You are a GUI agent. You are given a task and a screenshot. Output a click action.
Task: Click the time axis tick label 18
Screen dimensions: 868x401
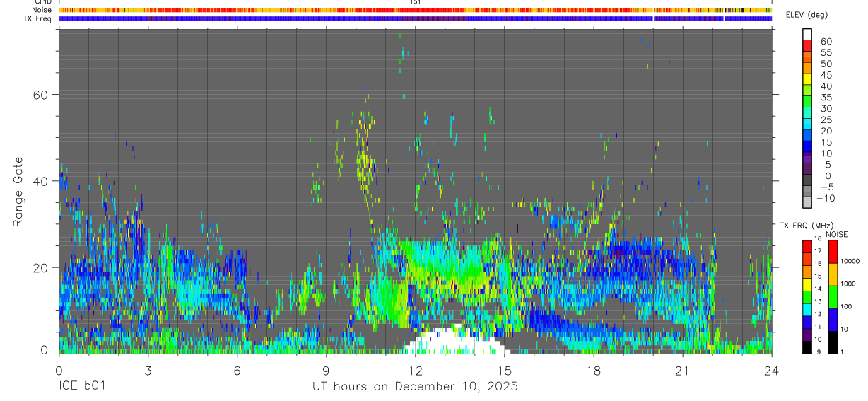pyautogui.click(x=594, y=370)
